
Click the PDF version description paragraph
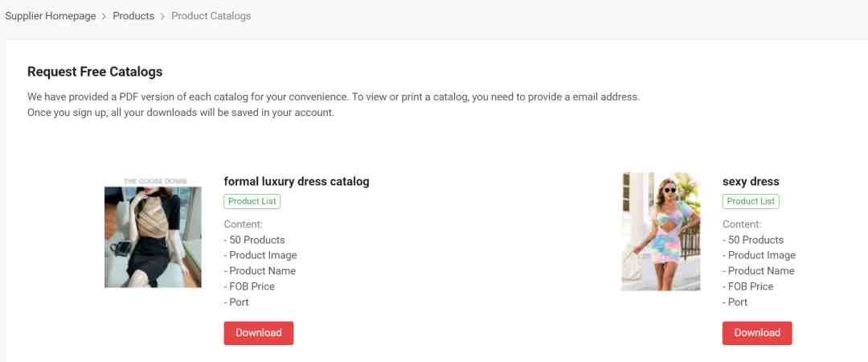coord(334,105)
